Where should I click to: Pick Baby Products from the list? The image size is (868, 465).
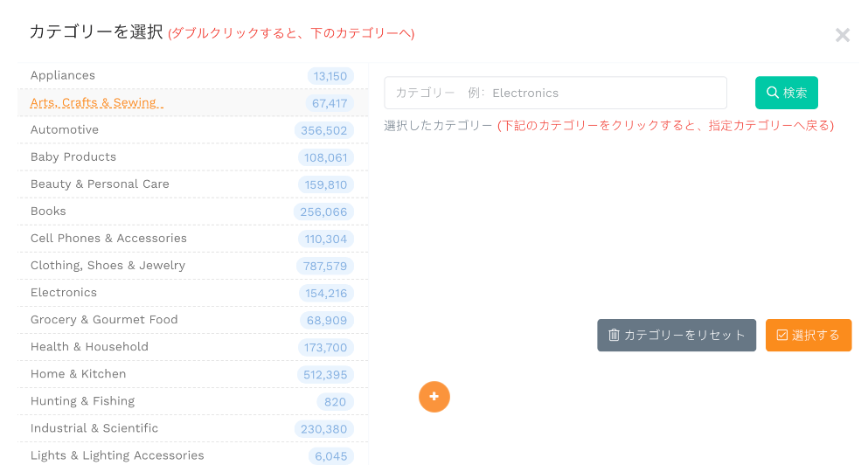73,157
